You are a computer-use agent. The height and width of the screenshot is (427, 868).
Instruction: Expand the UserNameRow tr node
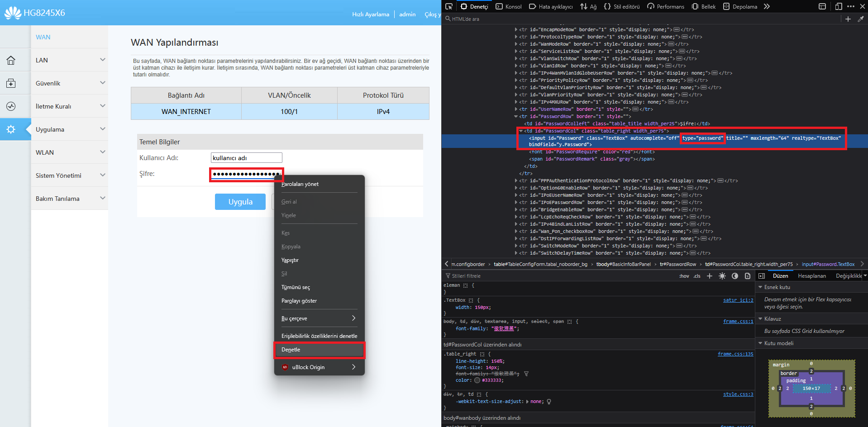coord(516,109)
